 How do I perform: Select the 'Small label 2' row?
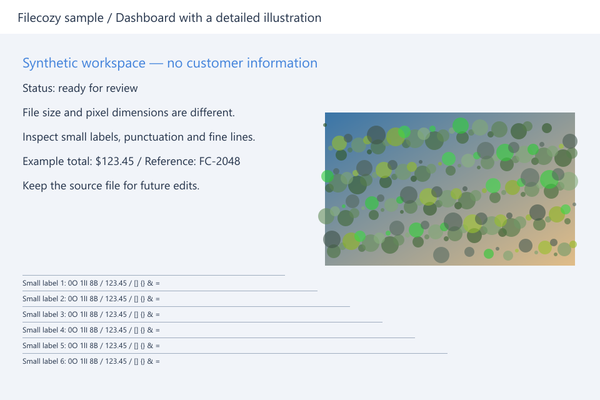[91, 299]
